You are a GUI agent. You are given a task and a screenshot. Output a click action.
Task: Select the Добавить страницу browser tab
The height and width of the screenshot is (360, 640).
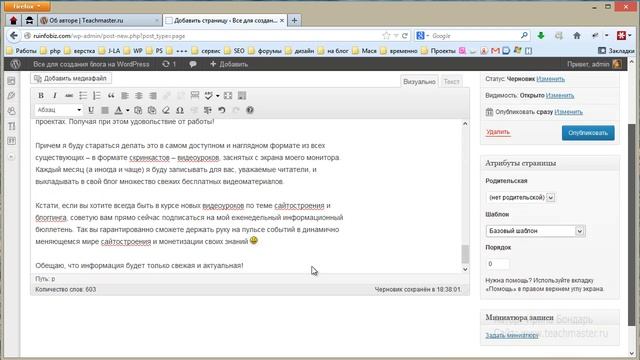(x=224, y=20)
